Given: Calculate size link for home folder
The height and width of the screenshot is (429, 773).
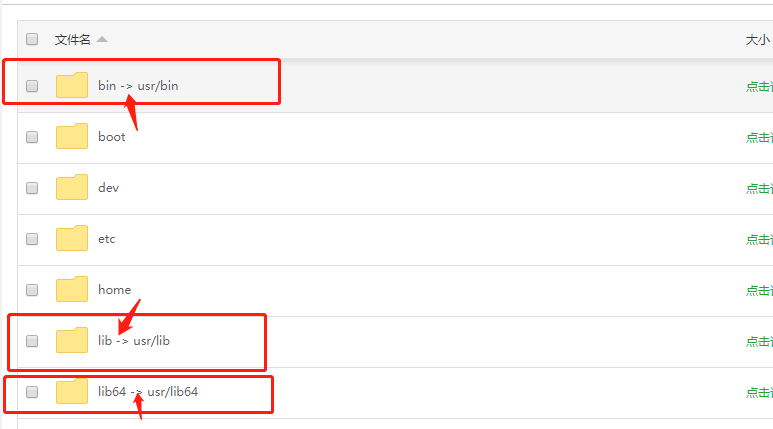Looking at the screenshot, I should tap(759, 290).
